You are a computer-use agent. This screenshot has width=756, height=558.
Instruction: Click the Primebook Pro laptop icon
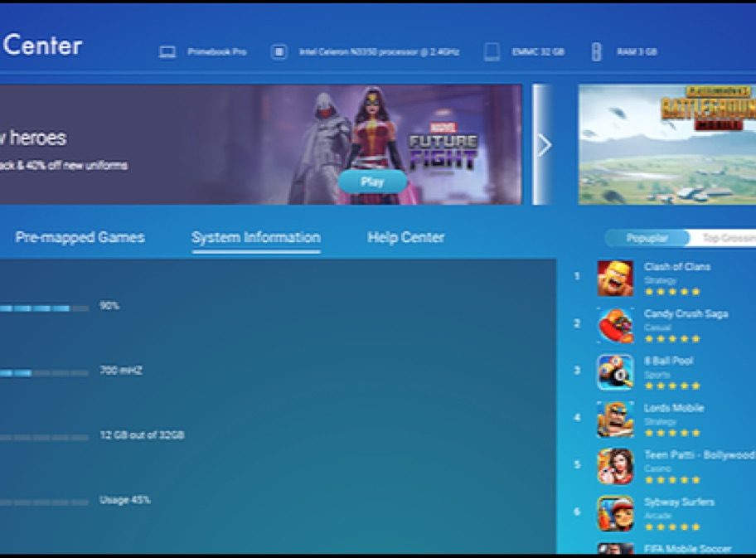tap(167, 52)
